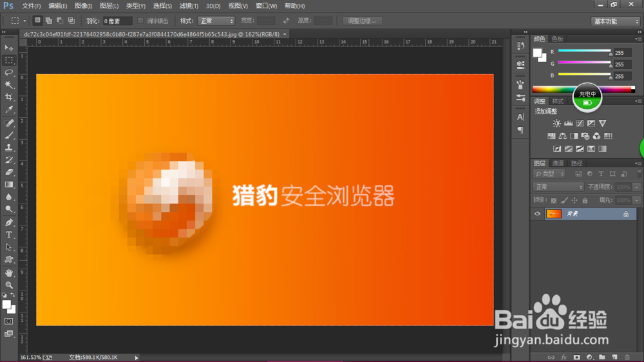Enable the 消除锯齿 checkbox
This screenshot has width=644, height=362.
(x=140, y=21)
